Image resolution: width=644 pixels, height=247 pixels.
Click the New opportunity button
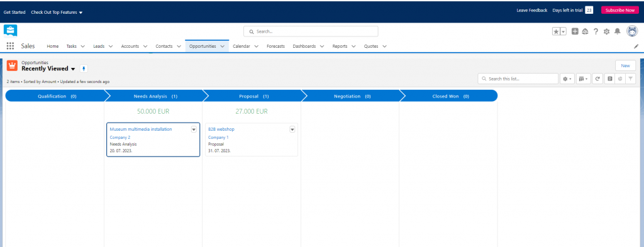pyautogui.click(x=625, y=65)
